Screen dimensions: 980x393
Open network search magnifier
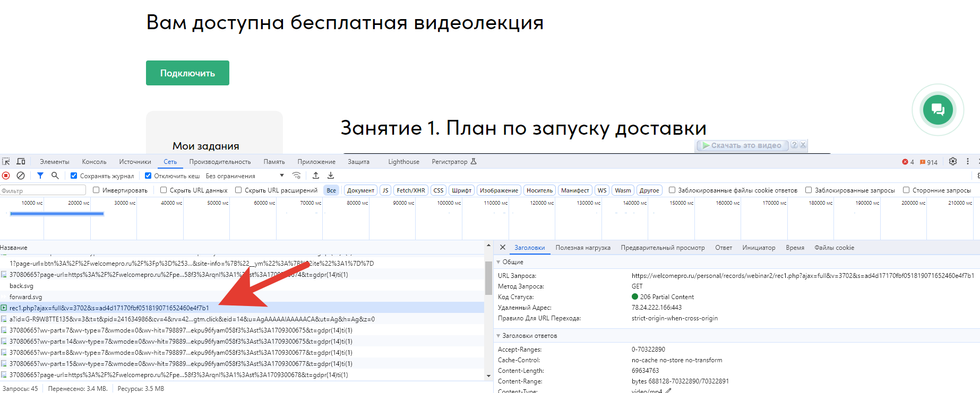pos(55,176)
